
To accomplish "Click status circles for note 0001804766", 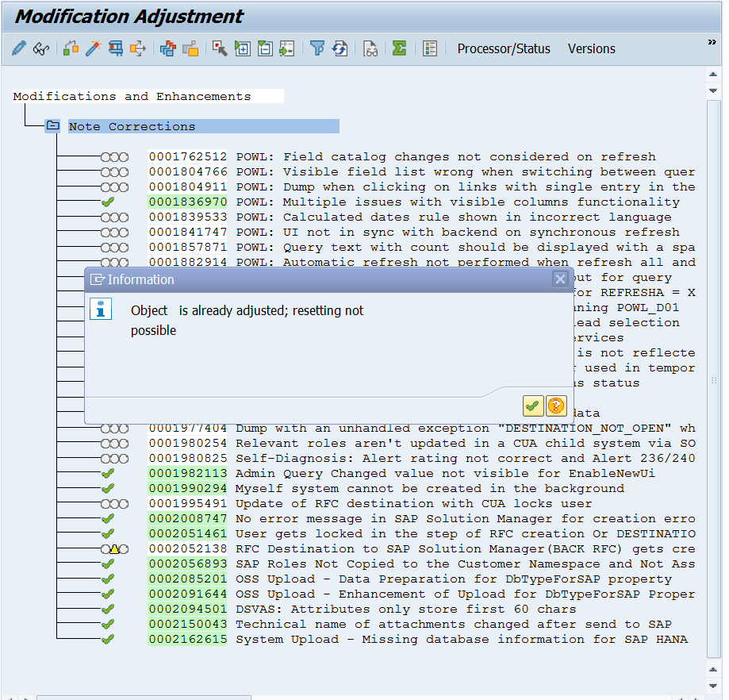I will (114, 172).
